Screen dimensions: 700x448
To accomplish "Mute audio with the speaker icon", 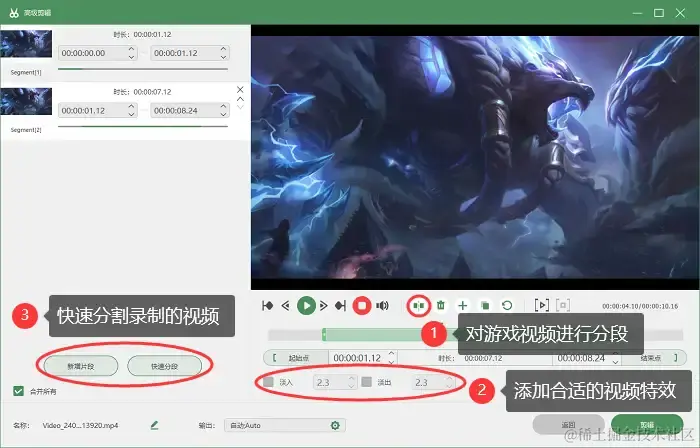I will click(382, 306).
